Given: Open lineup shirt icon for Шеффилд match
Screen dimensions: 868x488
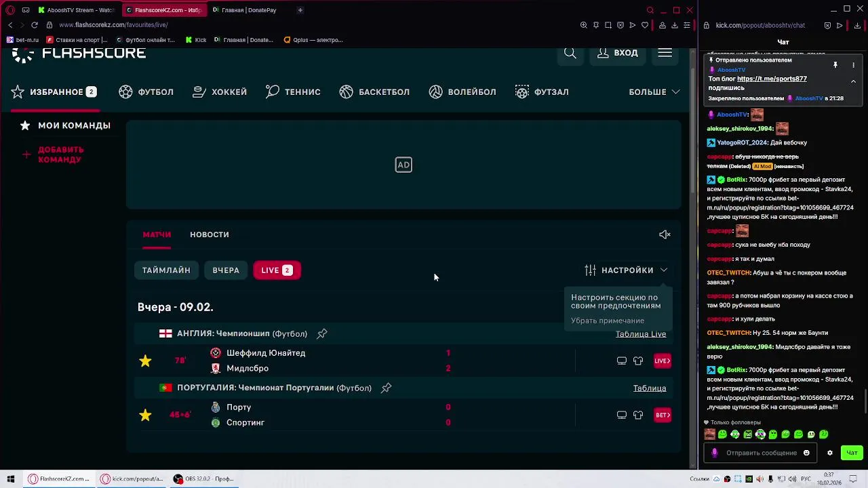Looking at the screenshot, I should (638, 361).
